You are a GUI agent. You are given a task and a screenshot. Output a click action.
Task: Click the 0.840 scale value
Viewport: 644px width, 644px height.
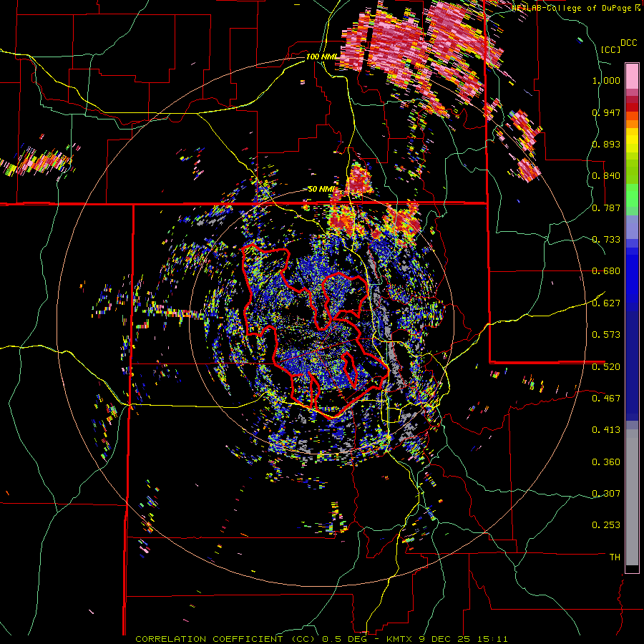pyautogui.click(x=606, y=176)
